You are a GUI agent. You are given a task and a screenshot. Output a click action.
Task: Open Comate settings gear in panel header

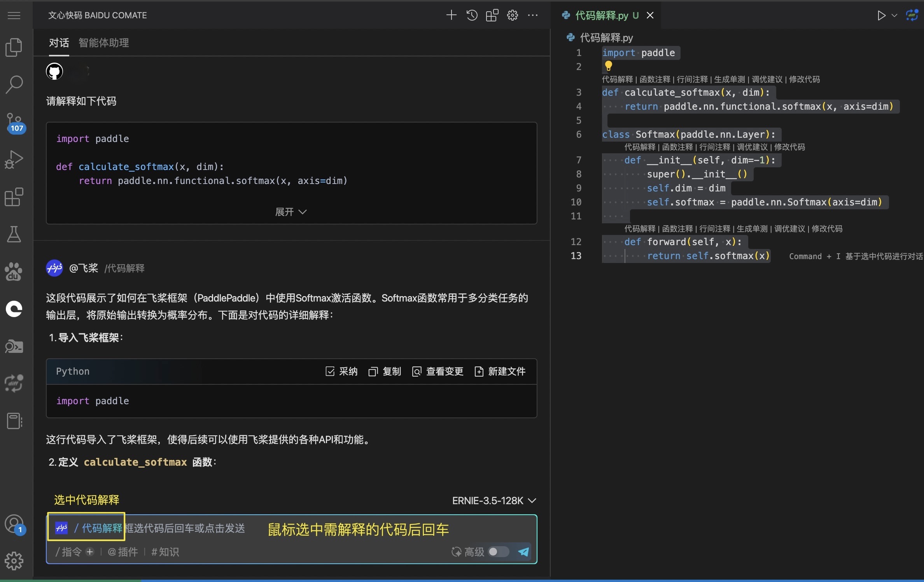click(512, 16)
